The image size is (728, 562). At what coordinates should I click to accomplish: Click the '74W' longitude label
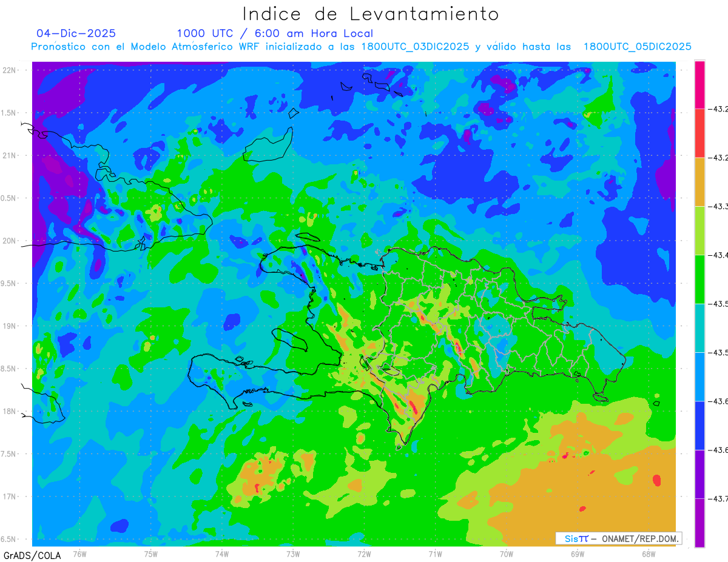tap(221, 553)
